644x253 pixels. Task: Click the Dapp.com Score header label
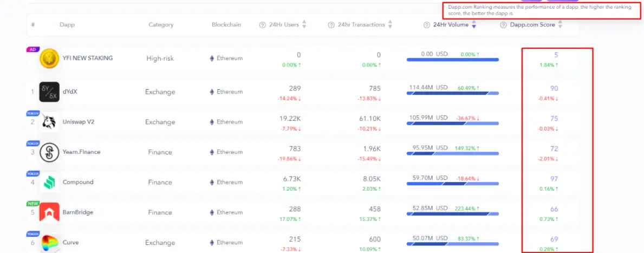coord(532,24)
